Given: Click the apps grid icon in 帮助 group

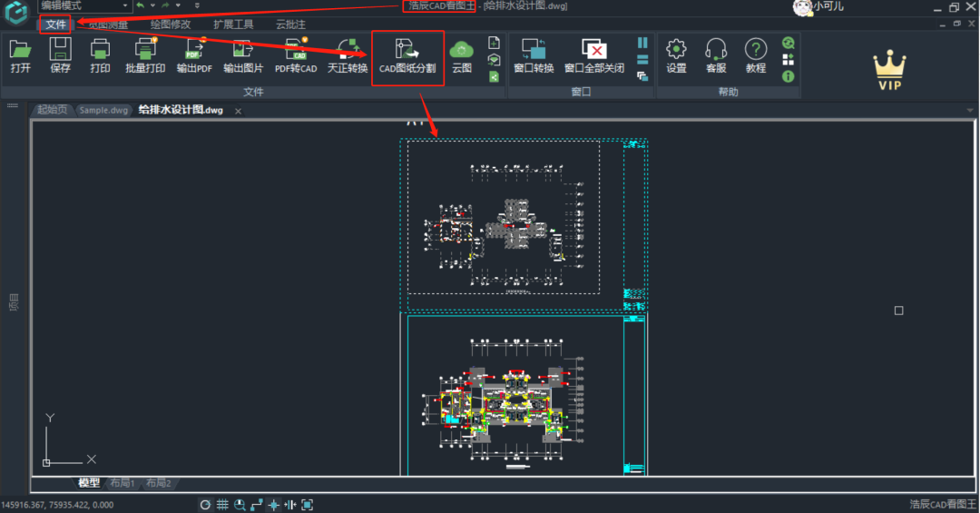Looking at the screenshot, I should [x=789, y=59].
